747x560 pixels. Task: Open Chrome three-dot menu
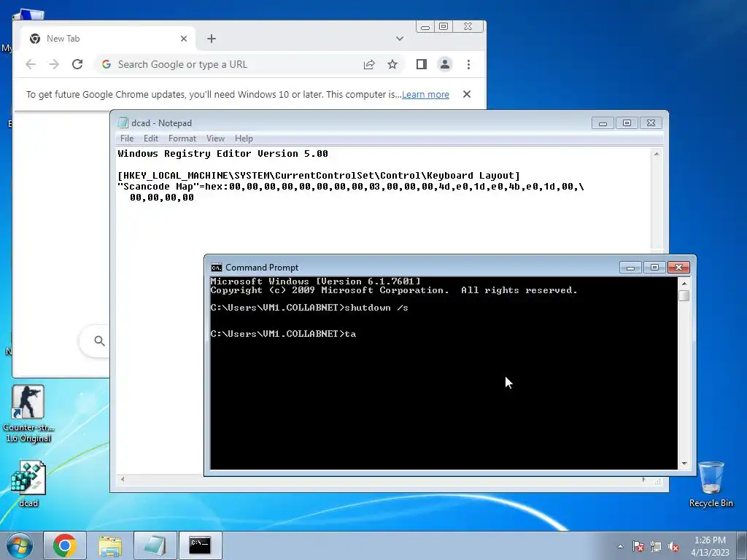coord(468,64)
